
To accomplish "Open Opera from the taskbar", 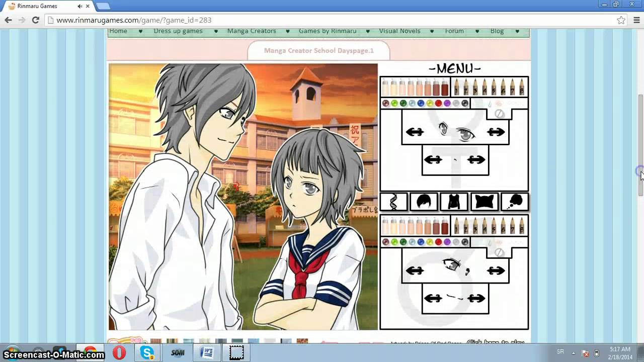I will tap(119, 353).
